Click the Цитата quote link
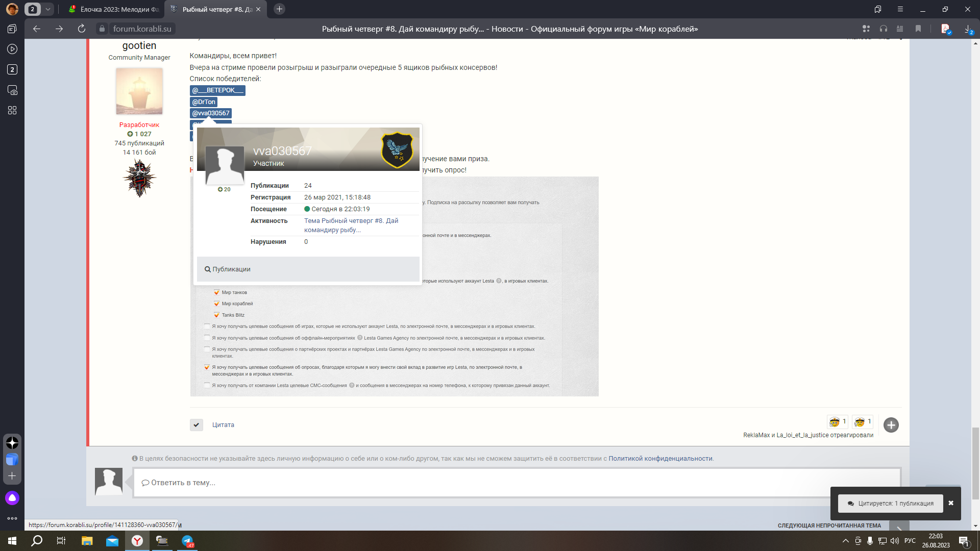The width and height of the screenshot is (980, 551). point(223,425)
